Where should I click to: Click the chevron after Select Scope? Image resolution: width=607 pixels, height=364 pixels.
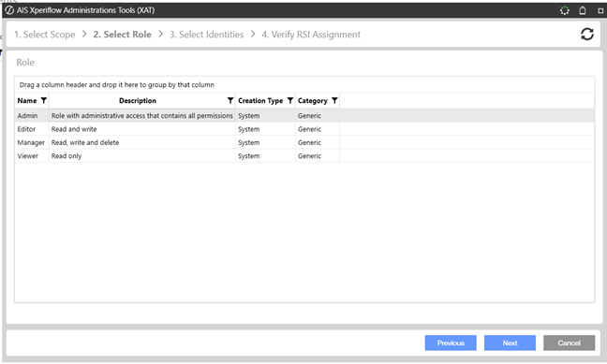84,34
